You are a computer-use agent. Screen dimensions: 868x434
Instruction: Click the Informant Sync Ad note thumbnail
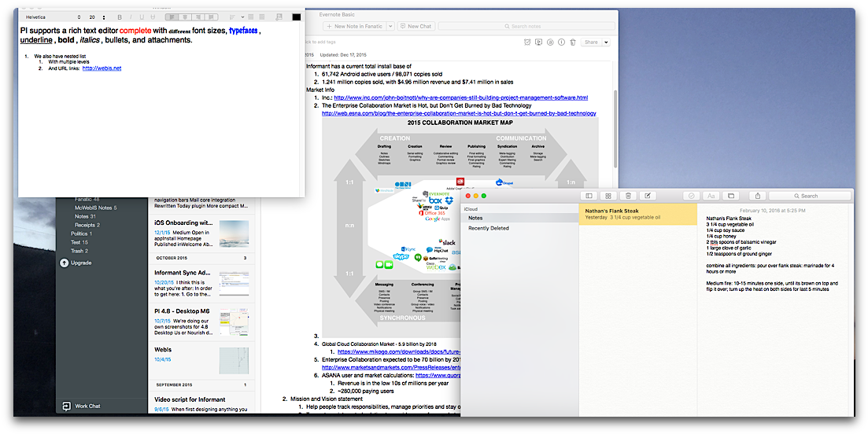pos(234,283)
